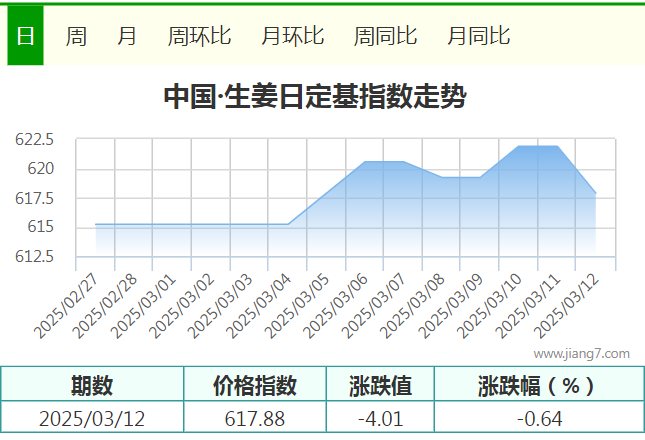The height and width of the screenshot is (440, 645).
Task: Click the 2025/03/12 date cell in table
Action: click(x=92, y=419)
